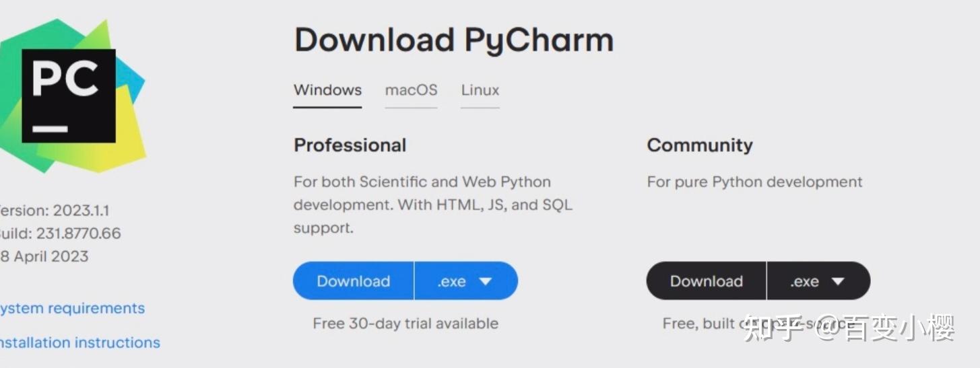The height and width of the screenshot is (368, 980).
Task: Click the Professional edition heading
Action: coord(350,145)
